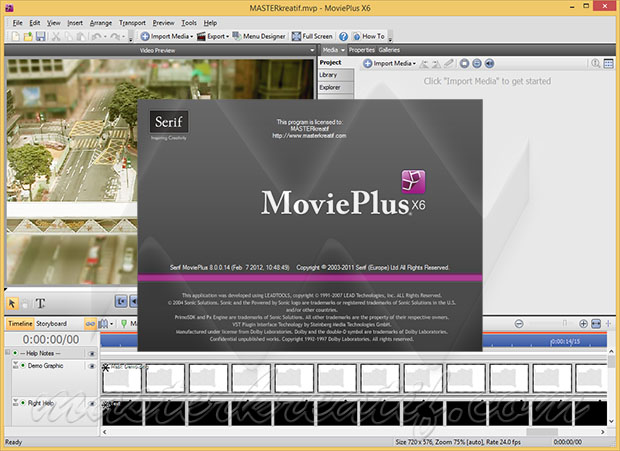Viewport: 620px width, 451px height.
Task: Open the Import Media dropdown in the Media pane
Action: [x=414, y=64]
